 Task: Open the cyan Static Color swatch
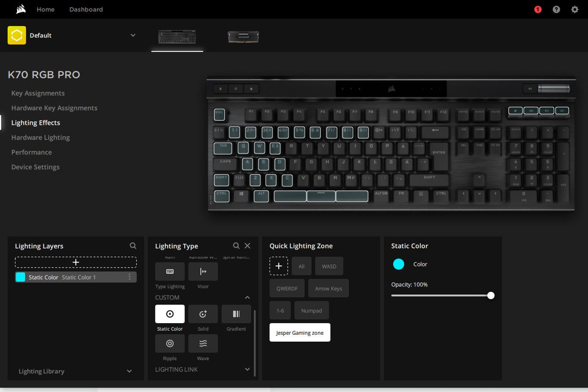click(x=399, y=264)
